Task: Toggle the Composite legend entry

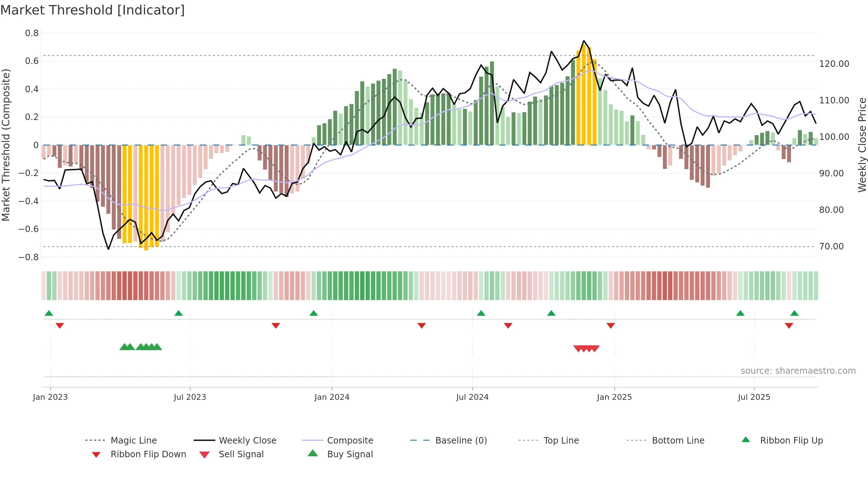Action: [x=337, y=440]
